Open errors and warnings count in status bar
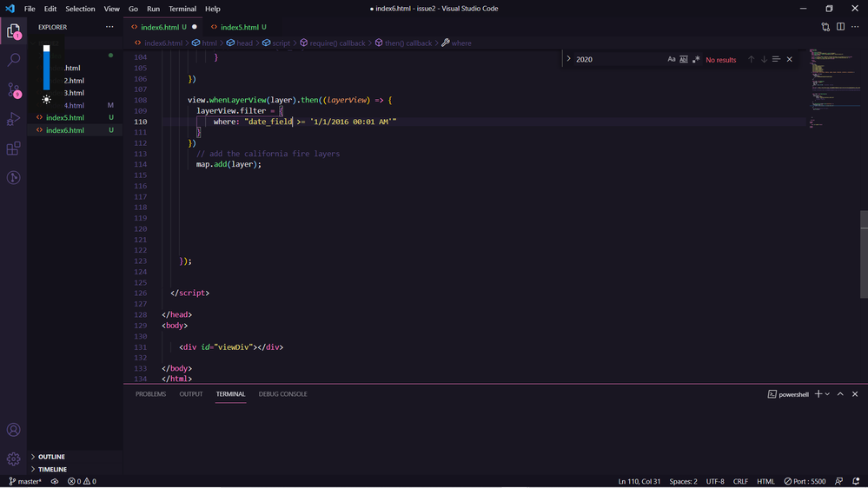This screenshot has width=868, height=488. (x=82, y=481)
